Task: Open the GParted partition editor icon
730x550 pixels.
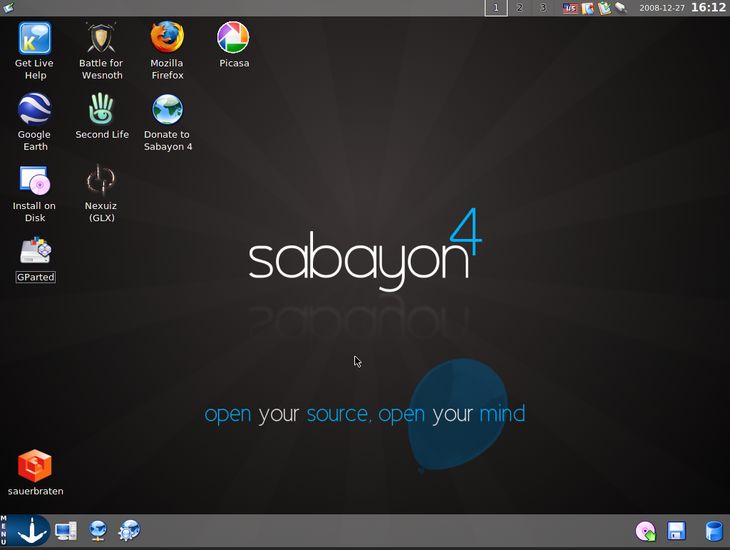Action: pos(35,251)
